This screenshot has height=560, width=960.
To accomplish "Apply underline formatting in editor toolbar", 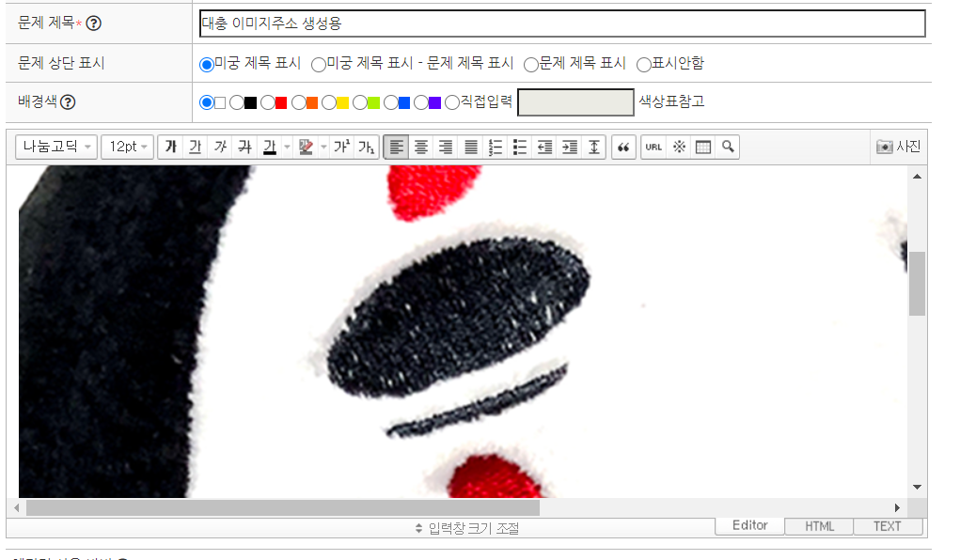I will (x=196, y=147).
